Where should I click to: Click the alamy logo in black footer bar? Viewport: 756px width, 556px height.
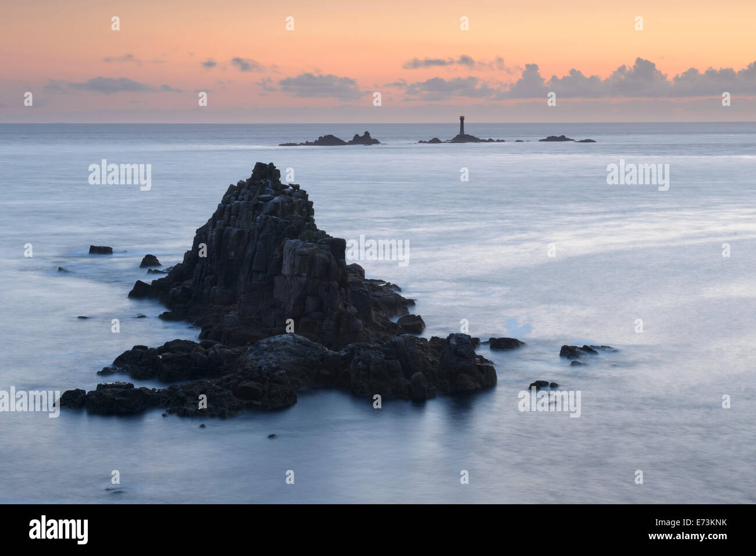[x=59, y=530]
